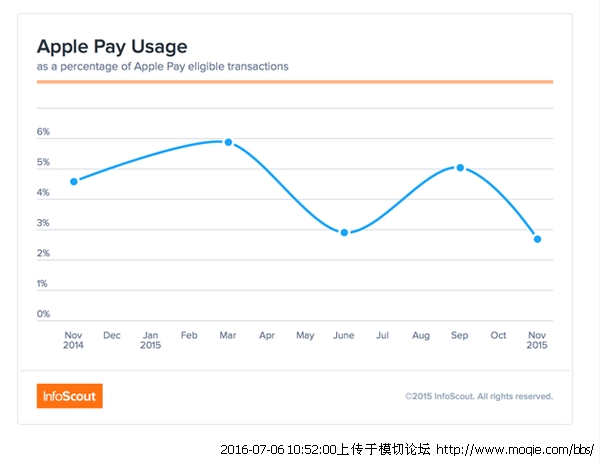
Task: Click the InfoScout orange logo
Action: (x=69, y=396)
